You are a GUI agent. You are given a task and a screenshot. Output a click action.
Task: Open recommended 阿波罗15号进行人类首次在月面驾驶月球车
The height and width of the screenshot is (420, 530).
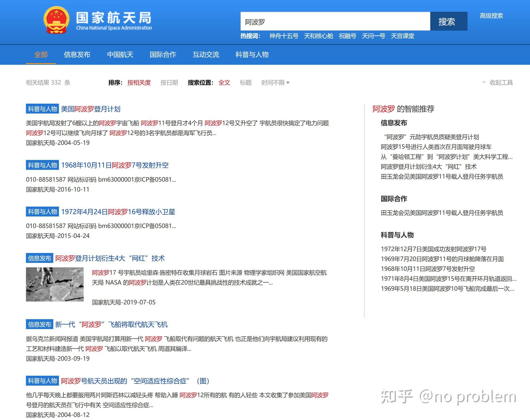436,147
